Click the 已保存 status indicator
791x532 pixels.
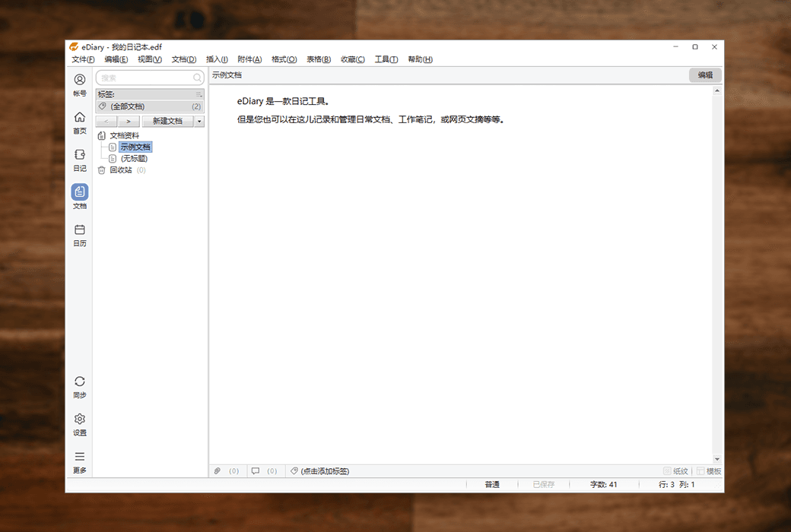[543, 485]
